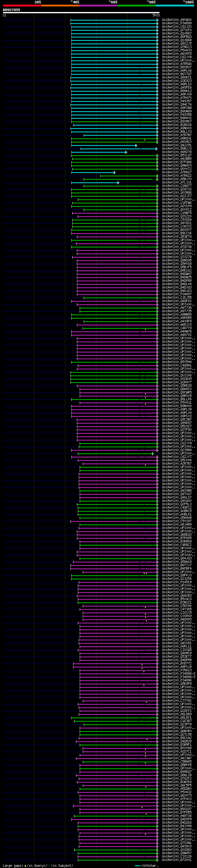Select hit label UniRef100_Q28CF2
This screenshot has width=197, height=868.
click(x=177, y=711)
